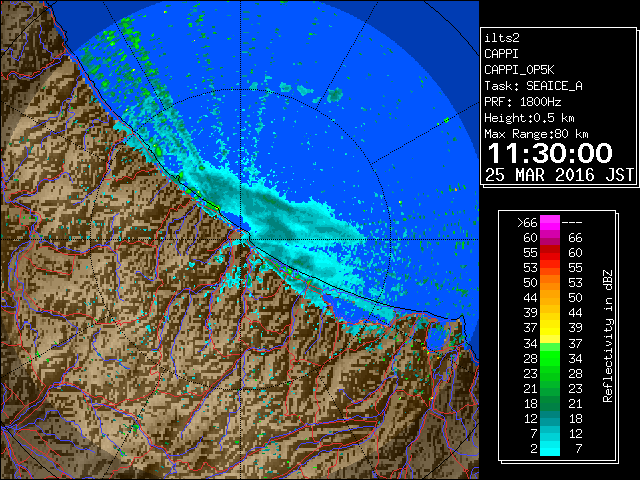Click the 11:30:00 timestamp
The height and width of the screenshot is (480, 640).
[549, 153]
